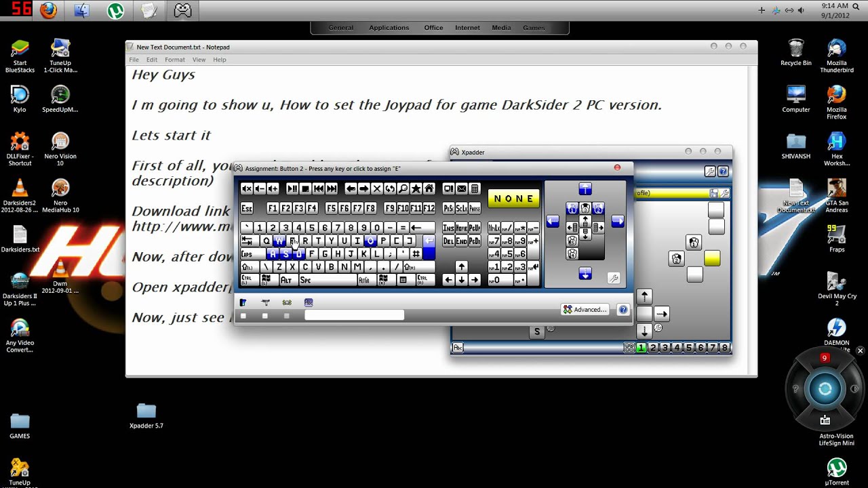Click the S button in Xpadder window
The height and width of the screenshot is (488, 868).
[x=537, y=331]
